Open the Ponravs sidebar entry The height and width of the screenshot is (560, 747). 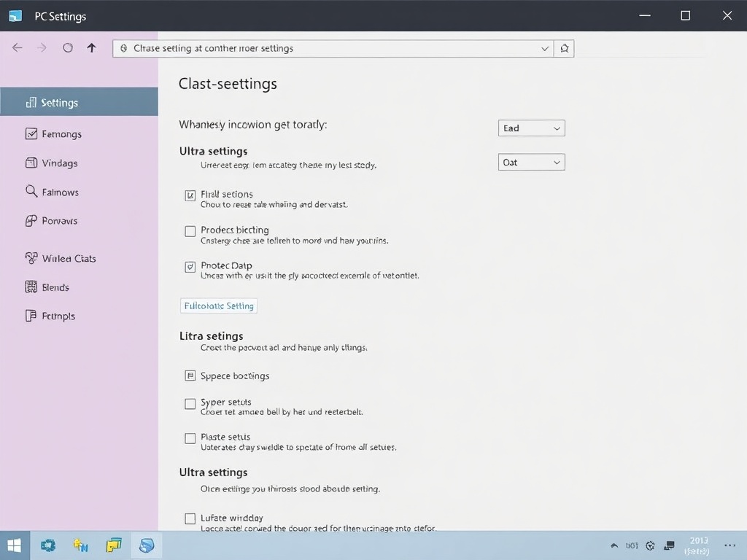[57, 221]
